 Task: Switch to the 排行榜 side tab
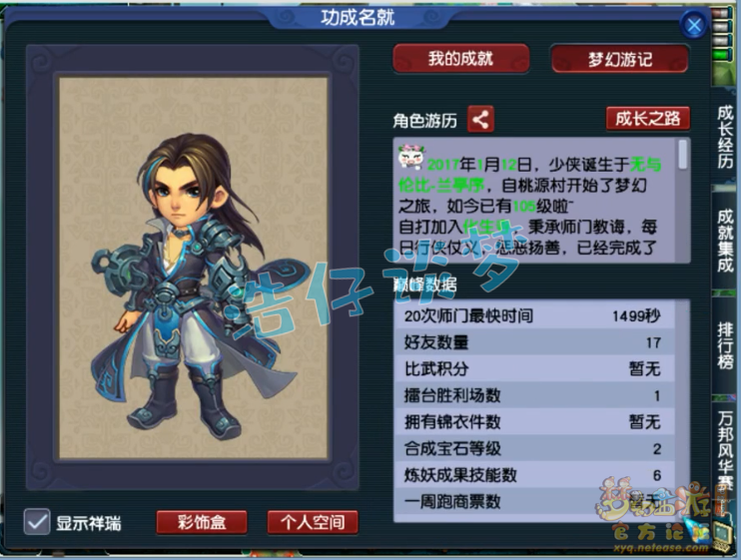click(724, 344)
